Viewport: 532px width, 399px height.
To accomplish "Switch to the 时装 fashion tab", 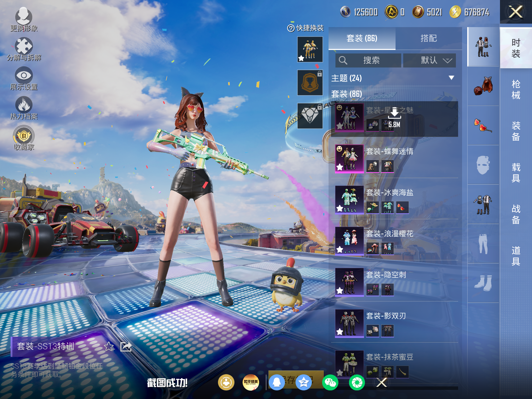I will 516,48.
